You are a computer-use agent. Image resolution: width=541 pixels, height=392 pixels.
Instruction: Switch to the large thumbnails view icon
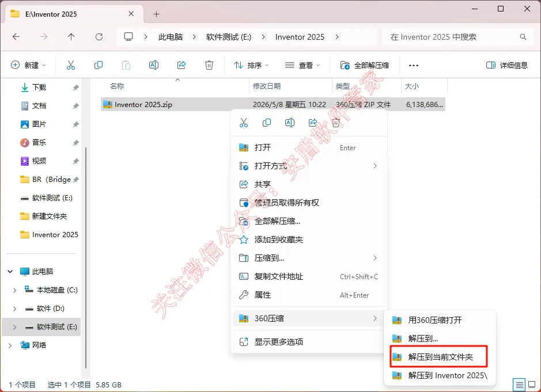(532, 385)
